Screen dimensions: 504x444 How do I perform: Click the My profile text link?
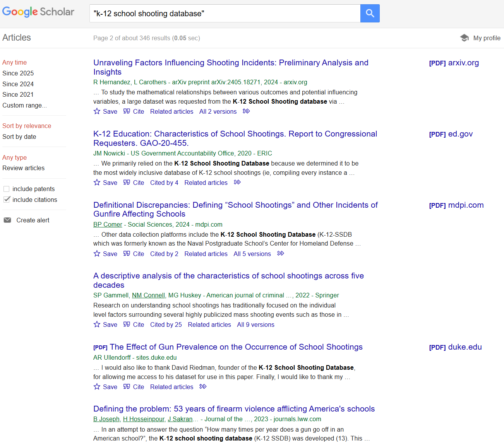[x=487, y=38]
